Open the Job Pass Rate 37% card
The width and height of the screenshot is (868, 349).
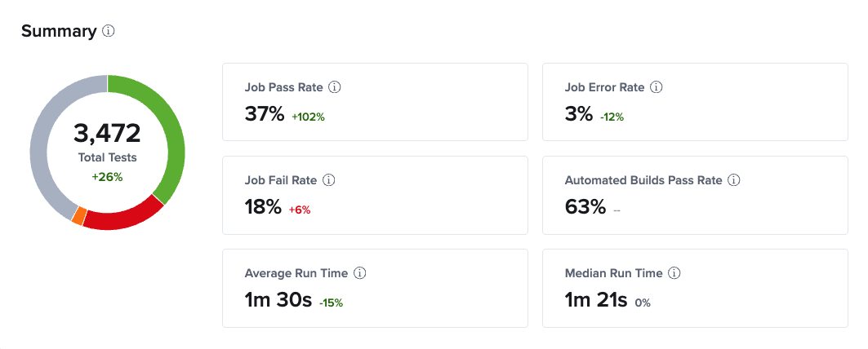376,102
